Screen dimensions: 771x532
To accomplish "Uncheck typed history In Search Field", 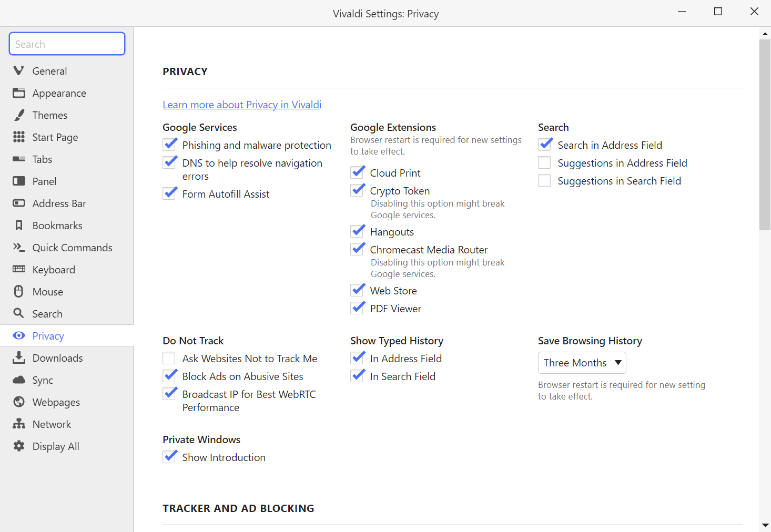I will coord(357,376).
